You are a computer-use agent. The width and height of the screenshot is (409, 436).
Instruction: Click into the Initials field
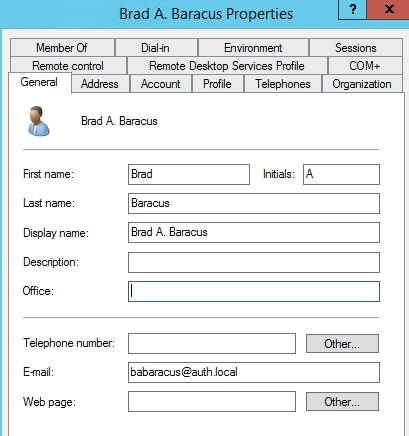(341, 174)
